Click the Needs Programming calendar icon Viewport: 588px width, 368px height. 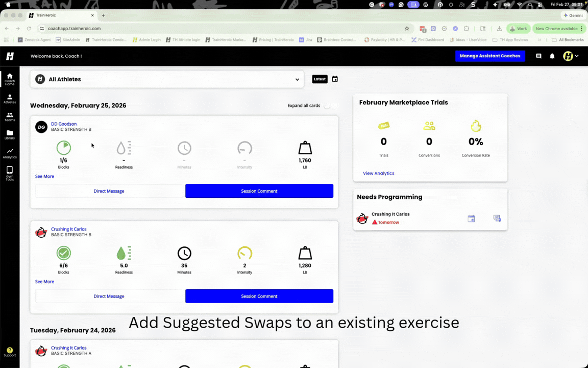point(472,219)
